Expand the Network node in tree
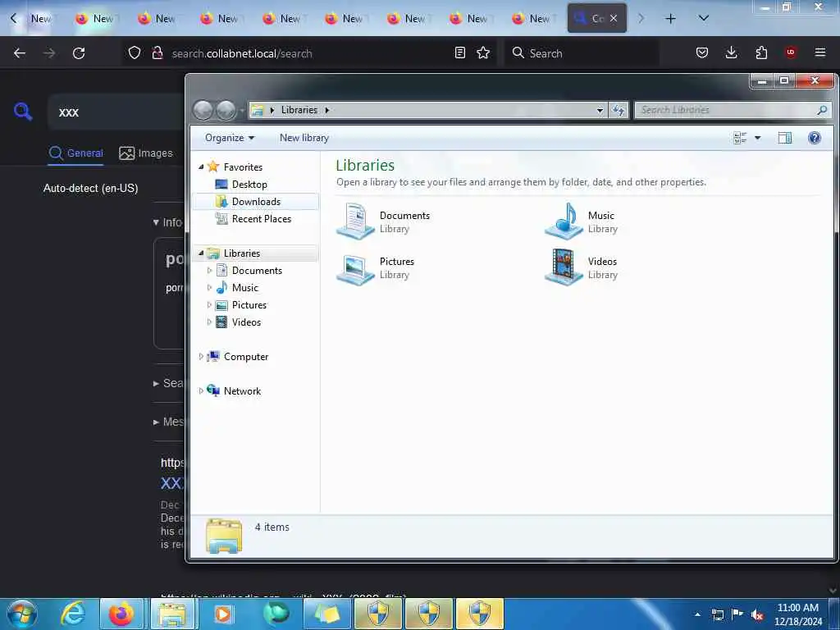Viewport: 840px width, 630px height. (x=201, y=391)
